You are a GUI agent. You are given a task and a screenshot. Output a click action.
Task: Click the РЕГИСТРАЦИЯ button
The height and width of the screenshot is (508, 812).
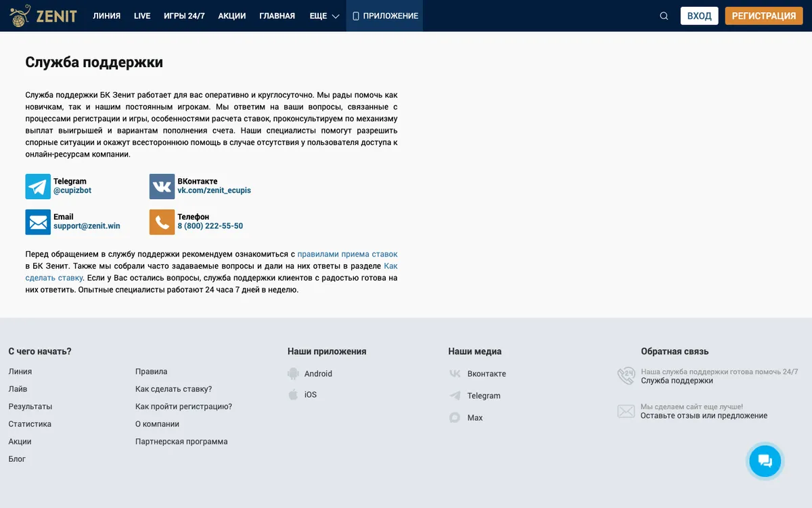coord(764,16)
